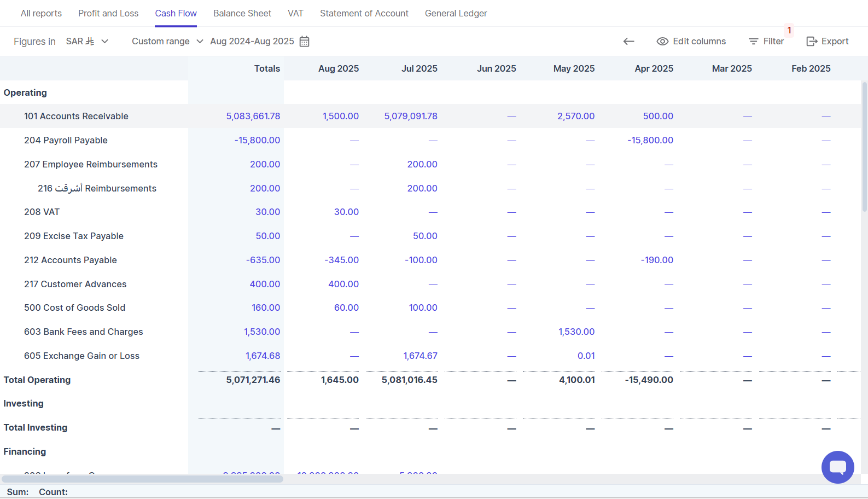Click the calendar icon beside date range
This screenshot has width=868, height=499.
pyautogui.click(x=305, y=42)
